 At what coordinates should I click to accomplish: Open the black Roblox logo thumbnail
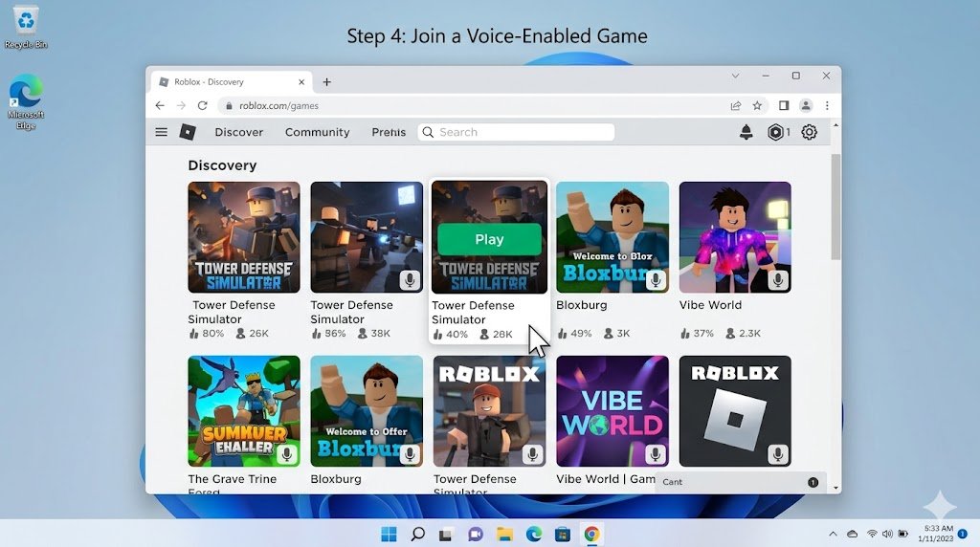735,411
